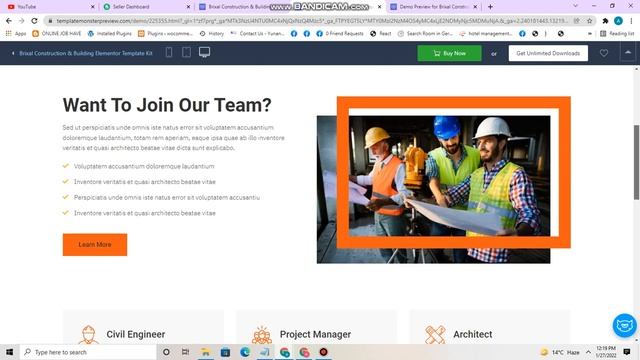640x360 pixels.
Task: Open File Explorer from the taskbar
Action: (x=205, y=352)
